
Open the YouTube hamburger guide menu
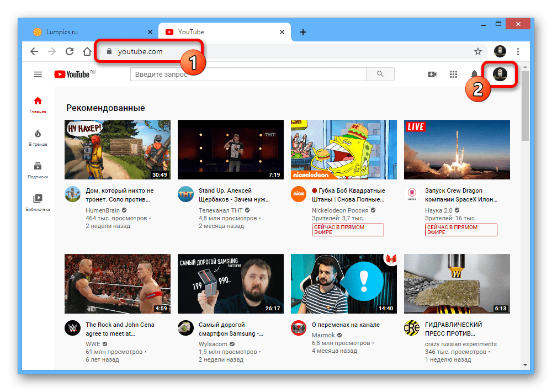(38, 74)
